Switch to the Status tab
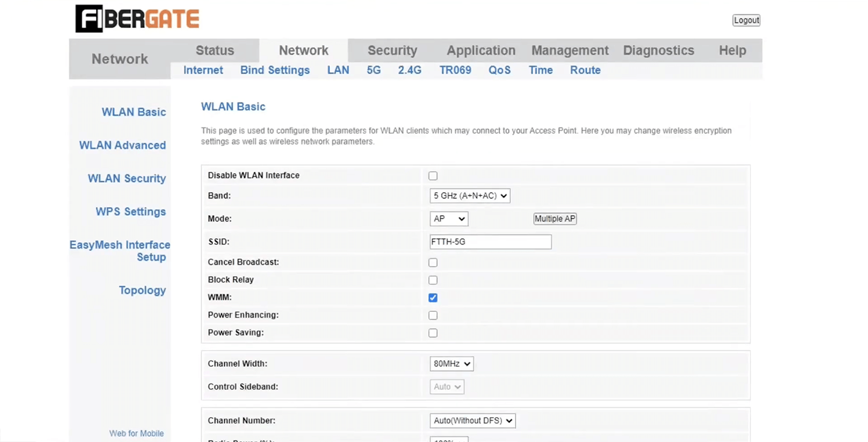Image resolution: width=868 pixels, height=442 pixels. (215, 50)
